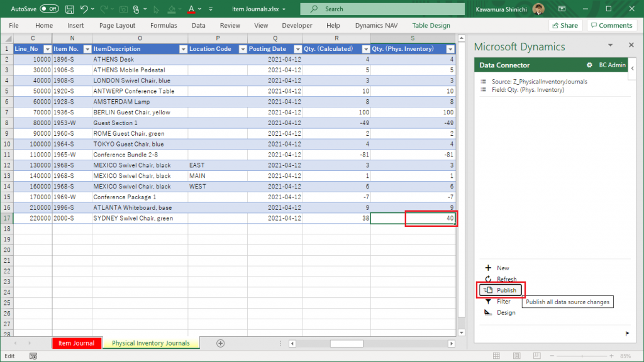Click the Search input field
644x362 pixels.
382,9
